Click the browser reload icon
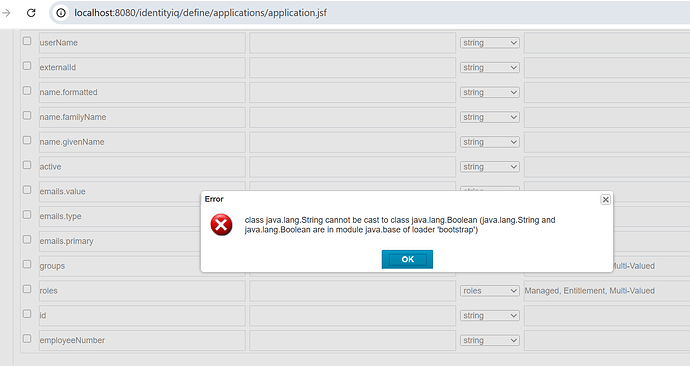The height and width of the screenshot is (366, 690). pos(31,13)
